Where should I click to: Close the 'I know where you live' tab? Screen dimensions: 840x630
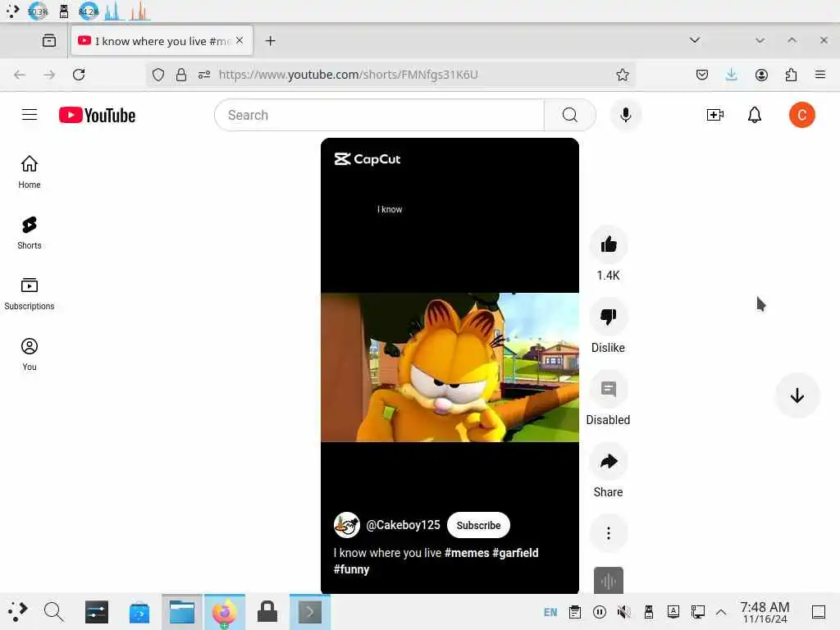click(x=240, y=40)
